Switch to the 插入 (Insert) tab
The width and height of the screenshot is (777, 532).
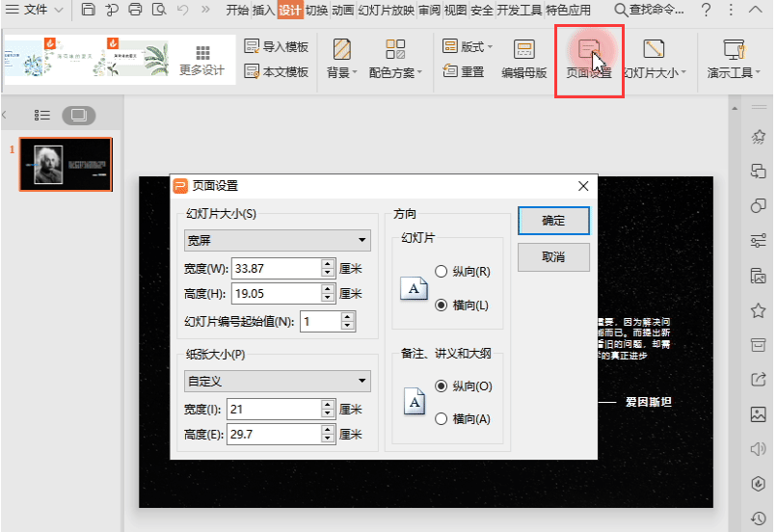[x=263, y=10]
